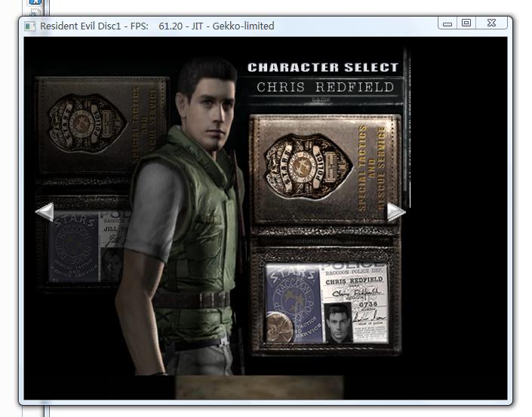Click the left arrow to switch character
The width and height of the screenshot is (532, 417).
[x=45, y=212]
